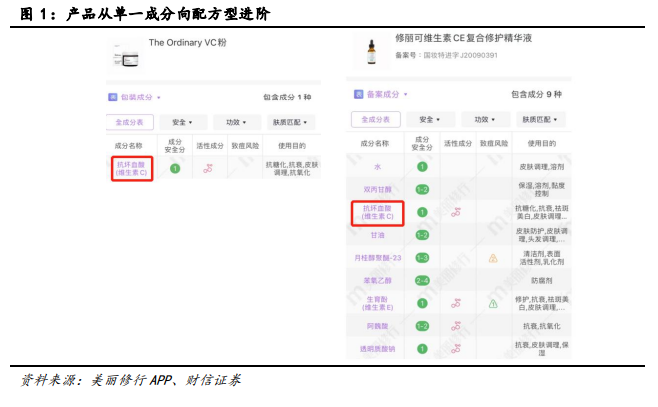658x407 pixels.
Task: Click 包含成分 9 种 count text
Action: coord(536,94)
